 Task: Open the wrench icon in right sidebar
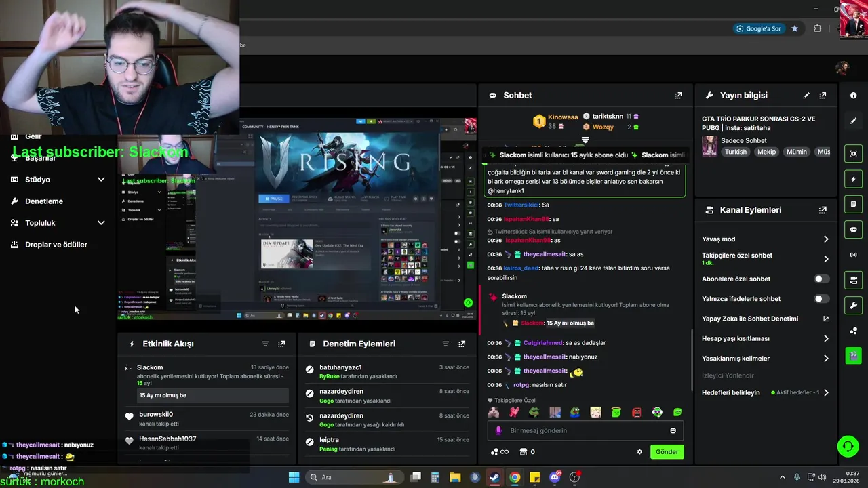pos(853,305)
